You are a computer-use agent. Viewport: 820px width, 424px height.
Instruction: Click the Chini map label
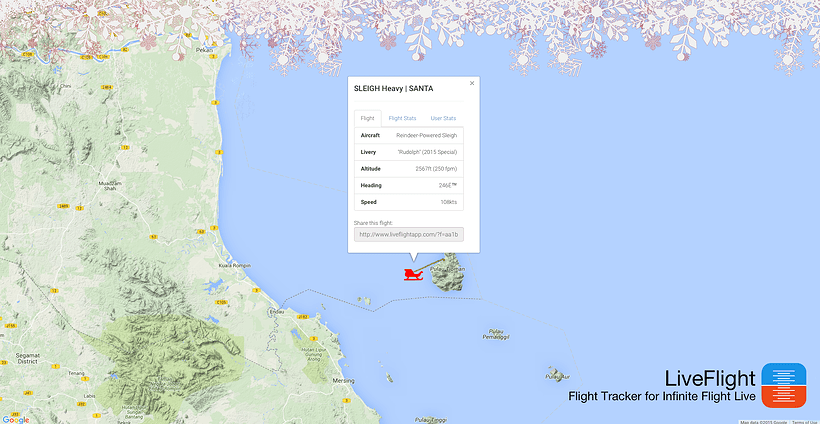coord(65,85)
